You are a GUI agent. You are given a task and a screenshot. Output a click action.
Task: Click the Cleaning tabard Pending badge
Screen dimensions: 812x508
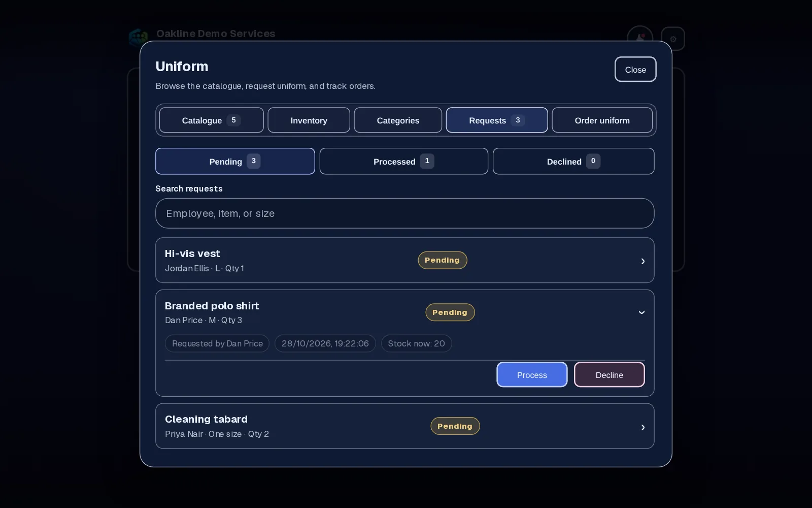[455, 426]
